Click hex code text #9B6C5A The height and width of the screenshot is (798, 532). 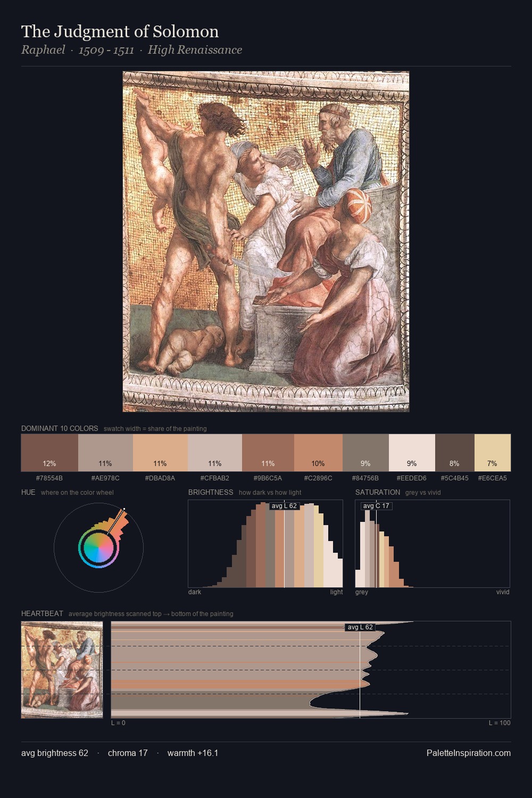[x=268, y=478]
